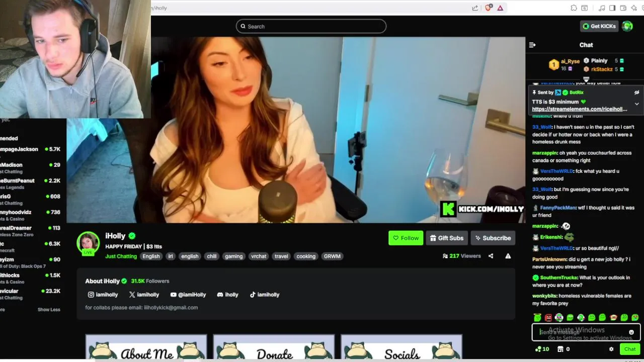The height and width of the screenshot is (362, 644).
Task: Select the lowercase english tag
Action: pyautogui.click(x=190, y=256)
